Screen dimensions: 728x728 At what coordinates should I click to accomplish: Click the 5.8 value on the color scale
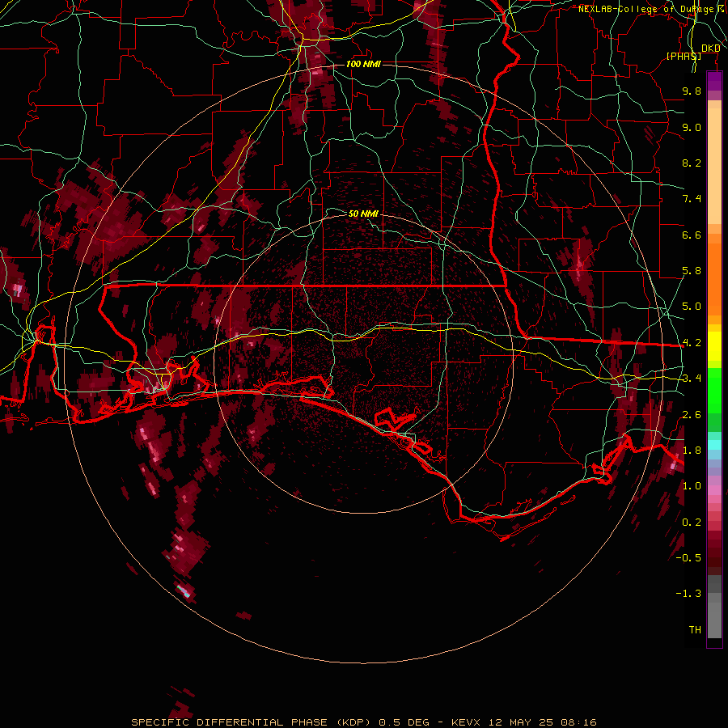692,271
